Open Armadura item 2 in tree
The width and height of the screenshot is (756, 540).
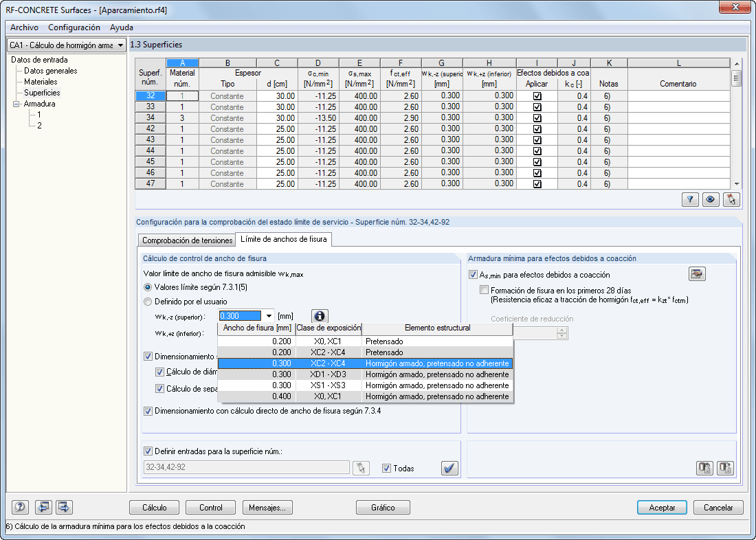tap(40, 126)
